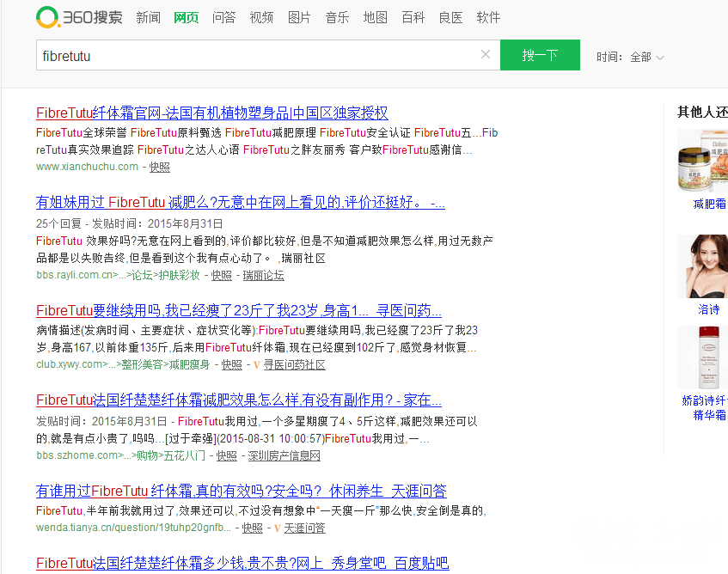
Task: Open 快照 for bbs.szhome.com result
Action: (x=227, y=456)
